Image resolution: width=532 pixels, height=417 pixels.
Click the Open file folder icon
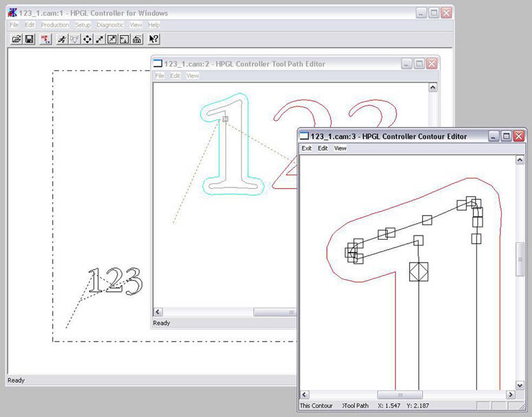(17, 39)
